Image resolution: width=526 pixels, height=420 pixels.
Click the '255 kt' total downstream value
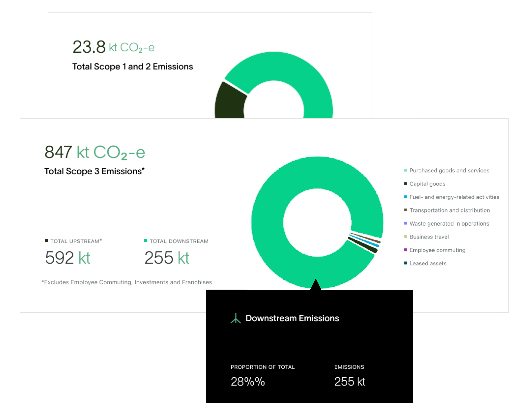(x=167, y=258)
